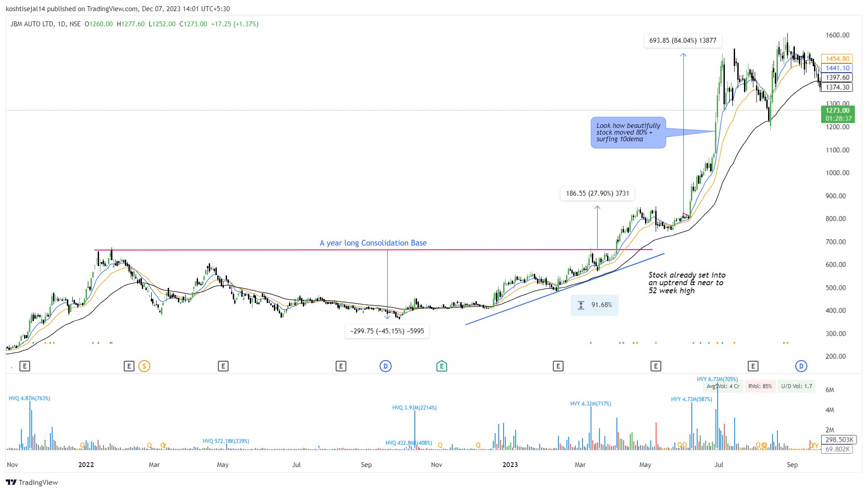The height and width of the screenshot is (492, 868).
Task: Click the JBM AUTO LTD symbol title
Action: tap(32, 24)
